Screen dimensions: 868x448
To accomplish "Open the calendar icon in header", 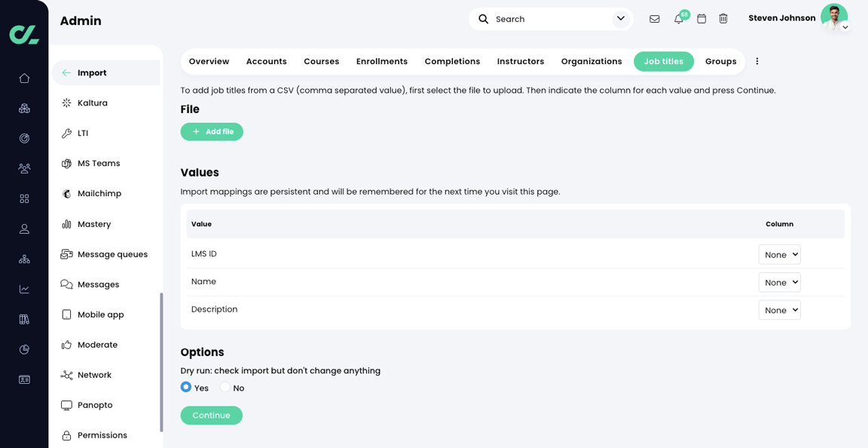I will point(701,19).
